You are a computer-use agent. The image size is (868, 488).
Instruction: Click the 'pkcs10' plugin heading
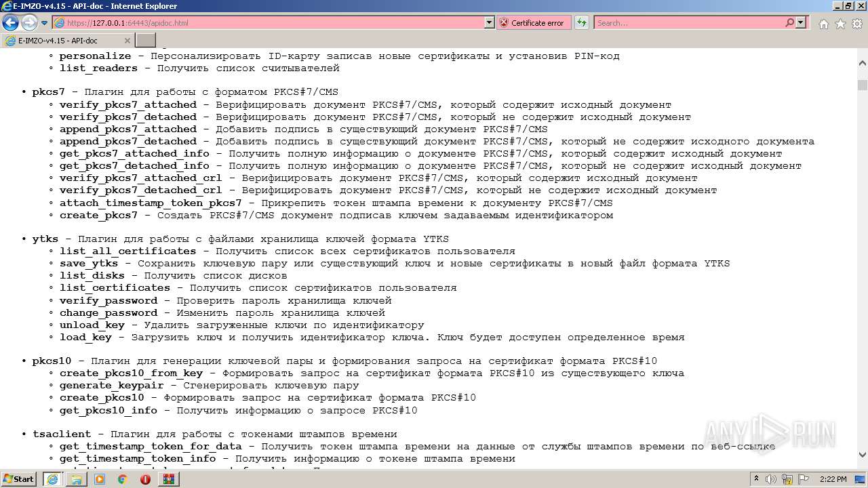coord(52,361)
